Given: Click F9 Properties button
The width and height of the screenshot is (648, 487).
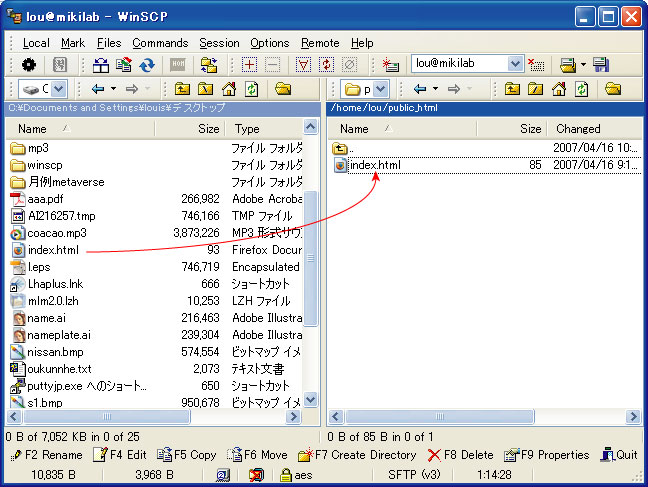Looking at the screenshot, I should (546, 455).
